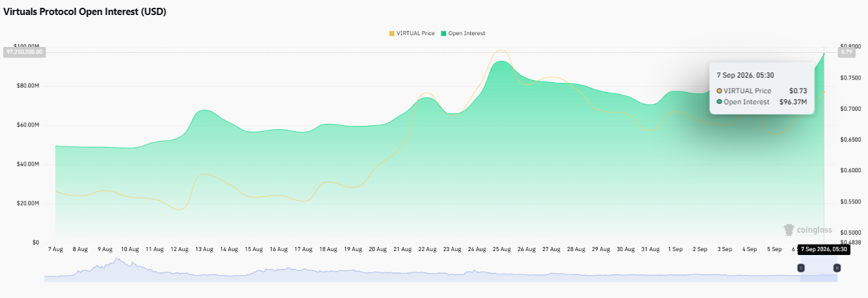The height and width of the screenshot is (298, 868).
Task: Click the left range slider handle
Action: click(x=801, y=267)
